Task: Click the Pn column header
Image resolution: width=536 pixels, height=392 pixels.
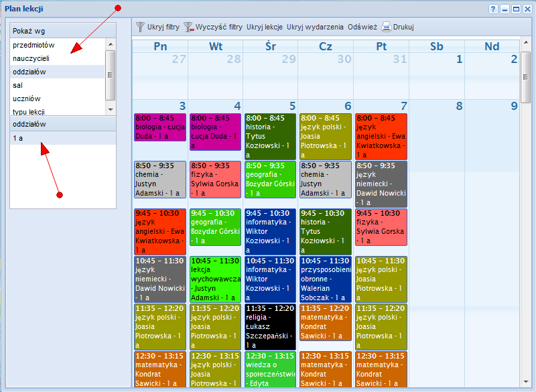Action: (x=160, y=46)
